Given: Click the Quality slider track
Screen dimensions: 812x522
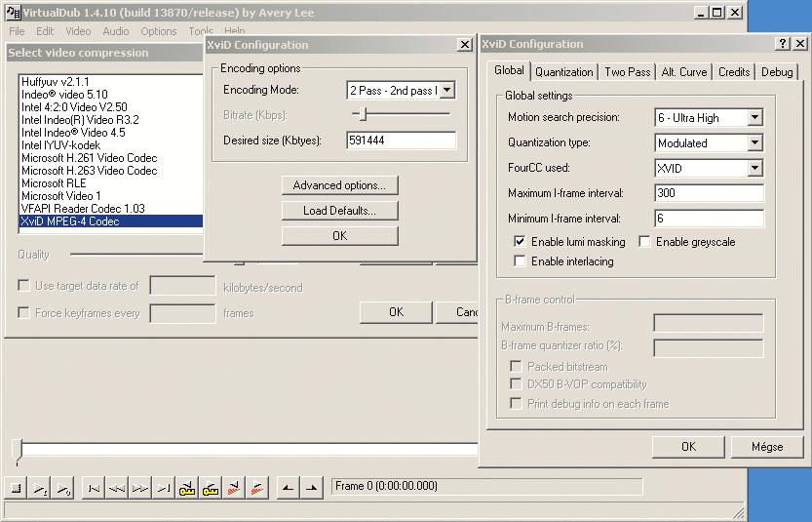Looking at the screenshot, I should (136, 254).
